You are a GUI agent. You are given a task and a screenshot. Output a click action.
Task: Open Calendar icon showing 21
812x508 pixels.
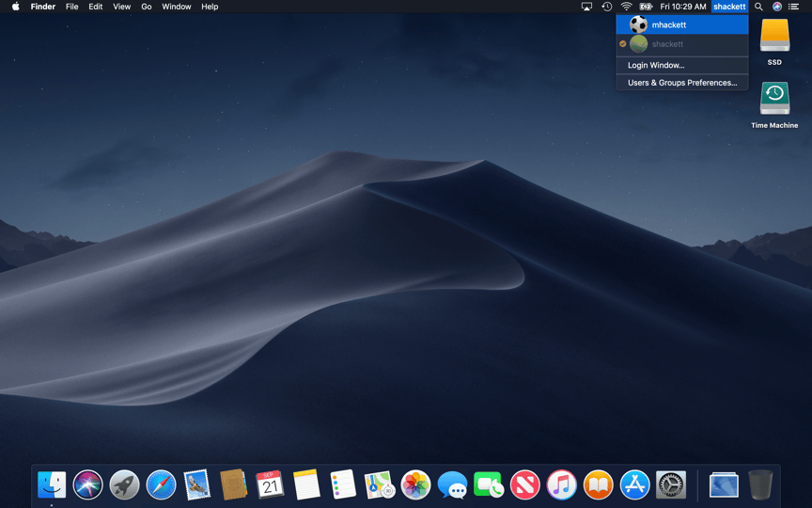(270, 485)
